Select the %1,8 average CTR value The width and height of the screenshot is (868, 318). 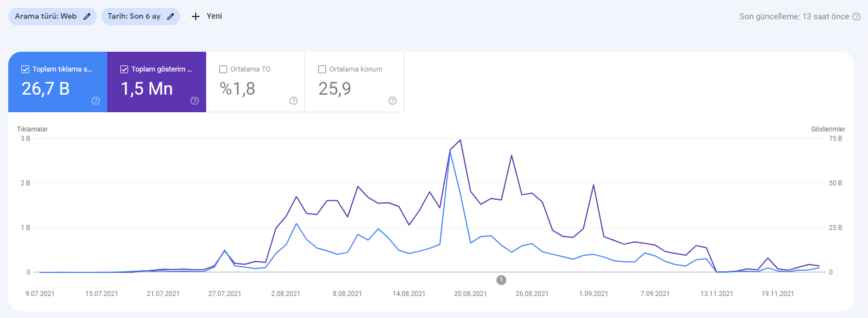tap(237, 89)
